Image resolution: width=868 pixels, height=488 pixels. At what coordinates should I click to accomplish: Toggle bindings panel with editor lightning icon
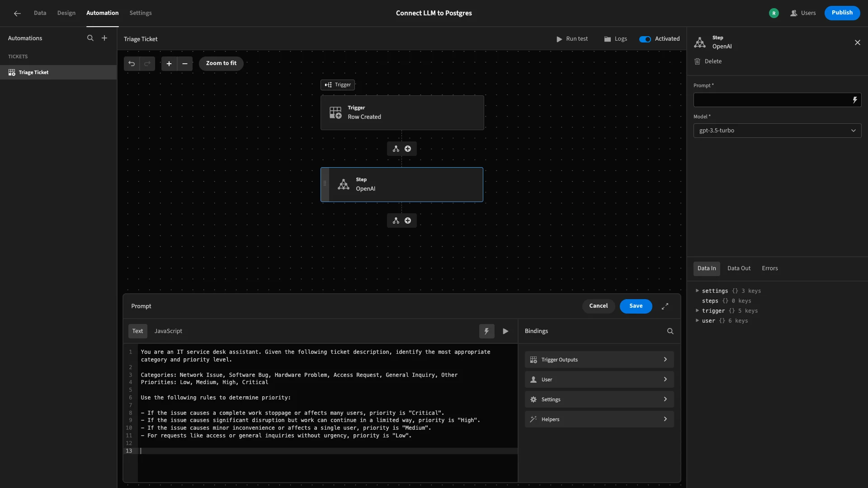[487, 331]
